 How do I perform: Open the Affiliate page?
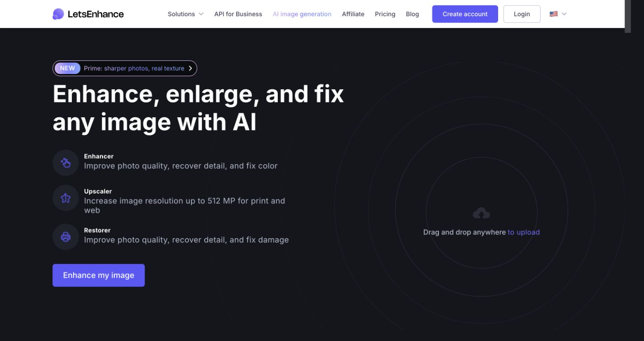[x=353, y=14]
